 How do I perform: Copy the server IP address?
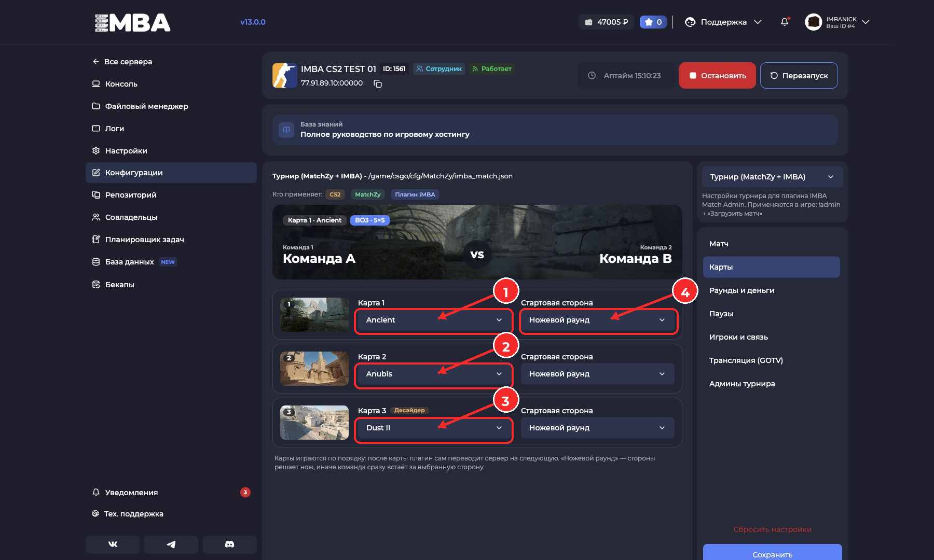[378, 83]
